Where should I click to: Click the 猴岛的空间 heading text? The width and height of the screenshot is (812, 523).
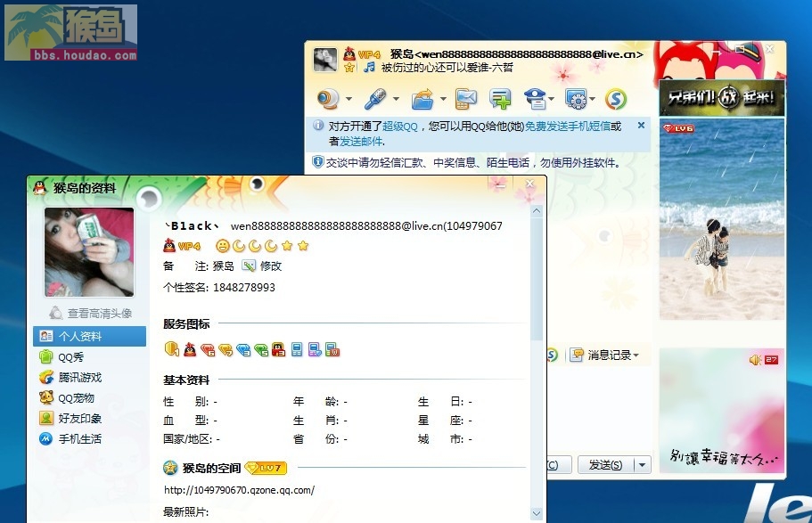pyautogui.click(x=211, y=468)
